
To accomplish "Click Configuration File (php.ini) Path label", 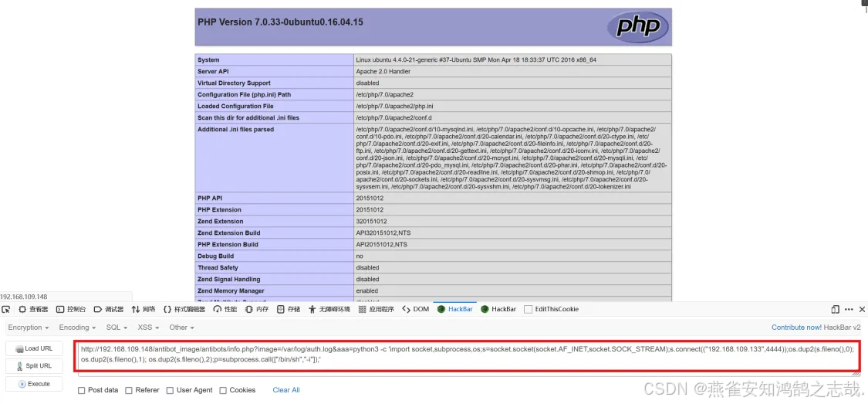I will point(244,95).
